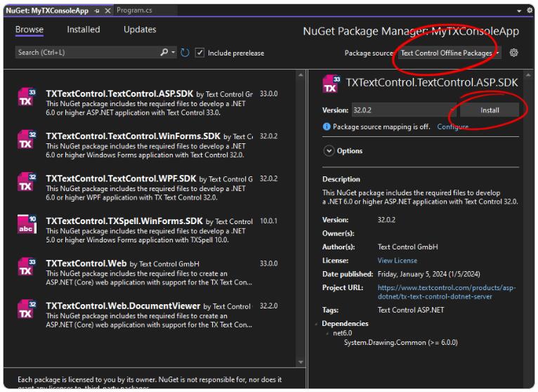538x392 pixels.
Task: Click the info icon by package source mapping
Action: click(x=327, y=126)
